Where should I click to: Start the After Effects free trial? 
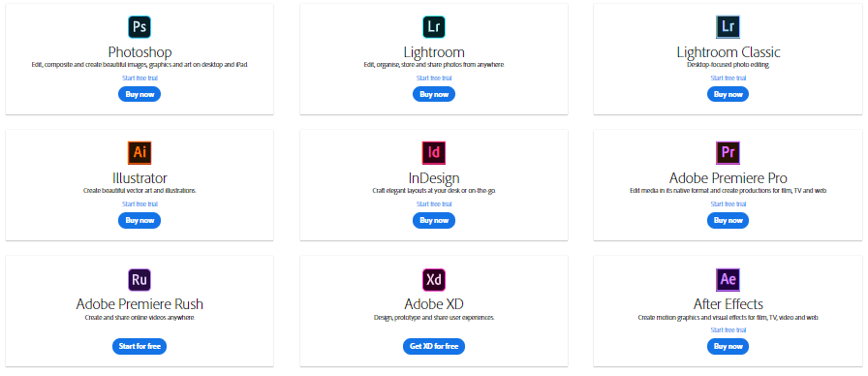728,330
